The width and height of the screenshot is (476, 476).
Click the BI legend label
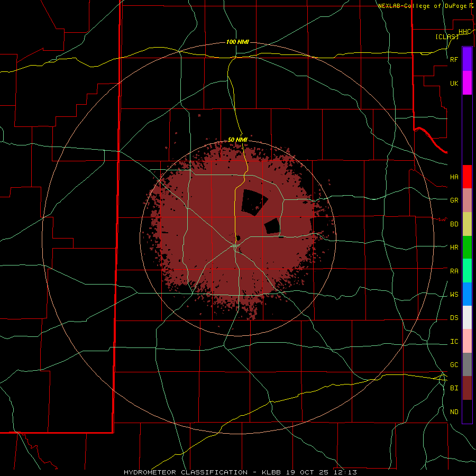coord(454,388)
